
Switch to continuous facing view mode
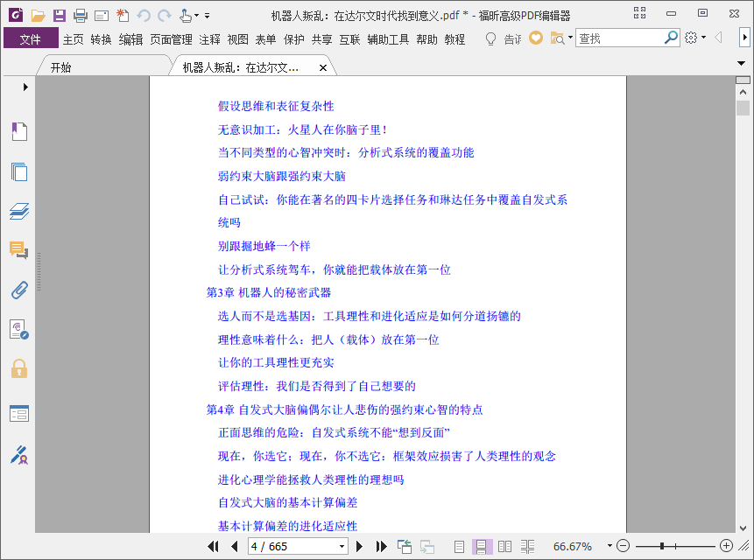tap(527, 547)
